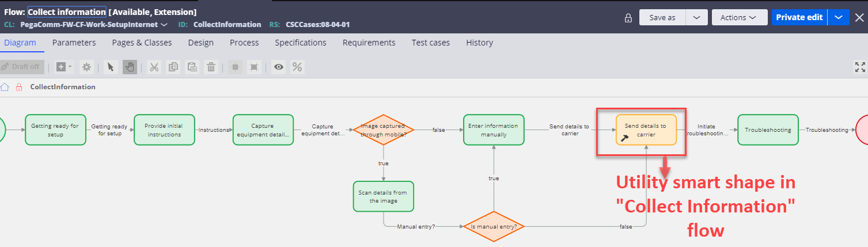Click the delete trash icon
The image size is (868, 247).
coord(211,67)
